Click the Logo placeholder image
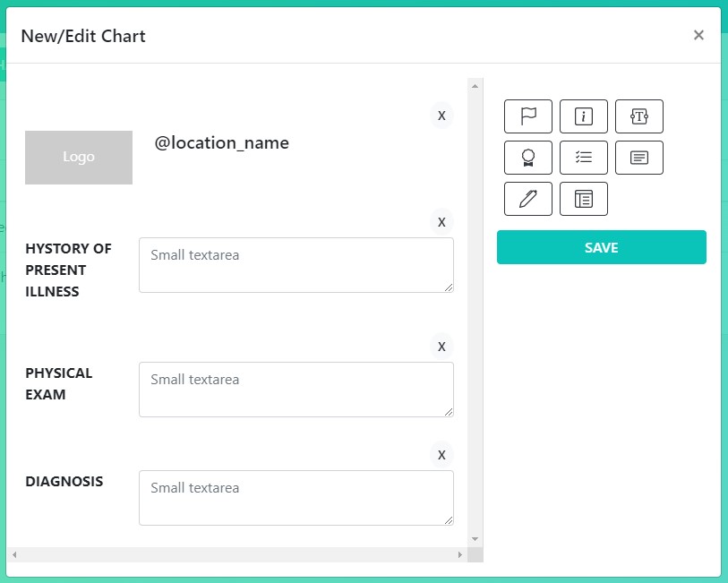Viewport: 728px width, 583px height. 79,158
